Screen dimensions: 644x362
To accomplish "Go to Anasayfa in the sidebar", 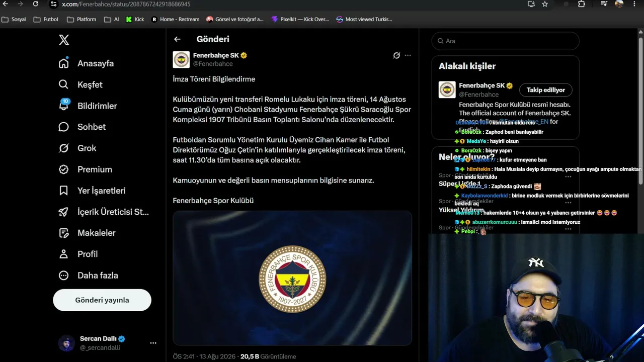I will click(86, 63).
